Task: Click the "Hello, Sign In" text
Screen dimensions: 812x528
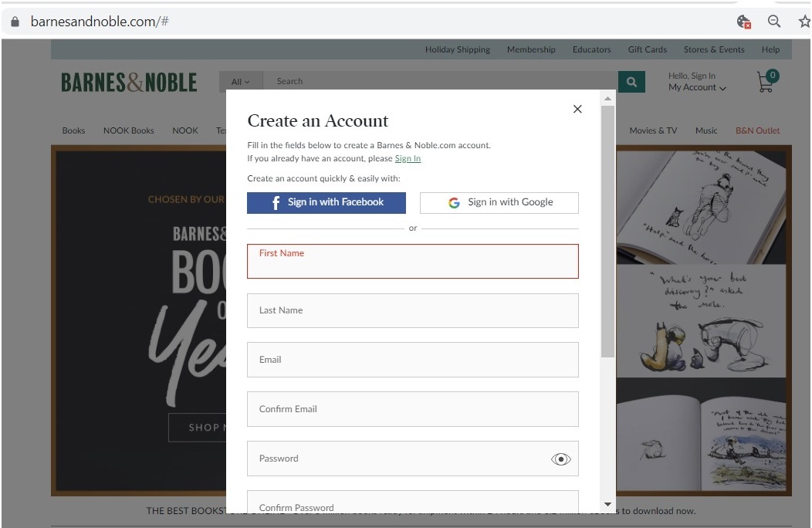Action: (692, 76)
